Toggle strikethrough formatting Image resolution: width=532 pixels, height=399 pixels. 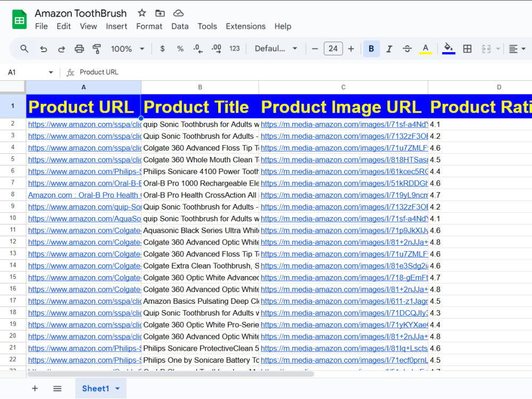click(x=407, y=48)
